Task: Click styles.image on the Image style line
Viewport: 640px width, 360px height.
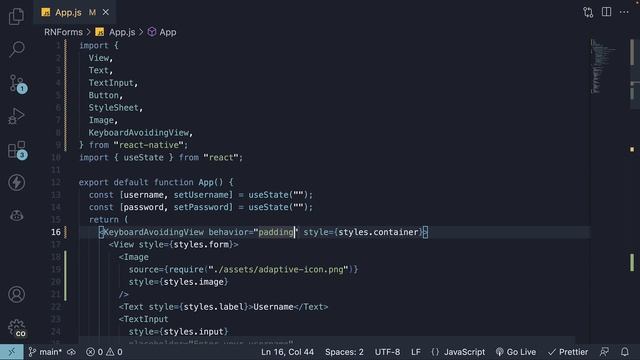Action: 193,282
